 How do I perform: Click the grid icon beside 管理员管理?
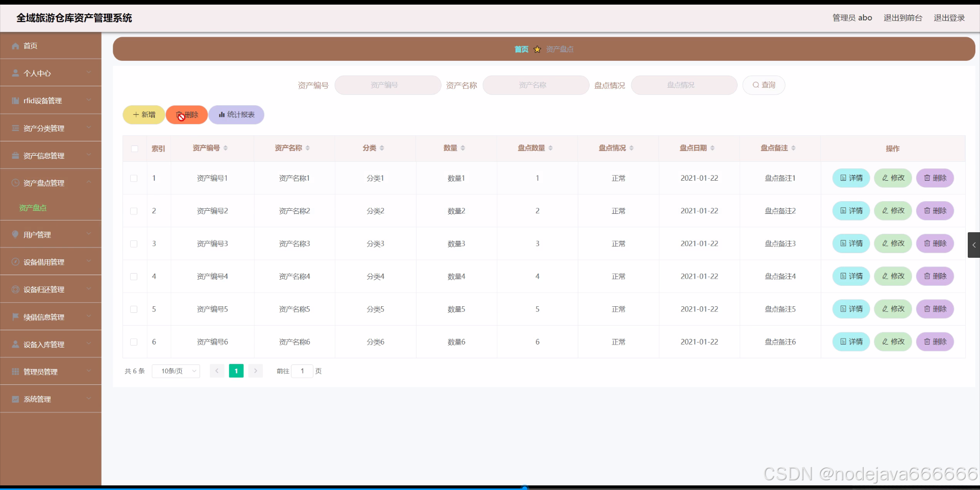pos(15,372)
